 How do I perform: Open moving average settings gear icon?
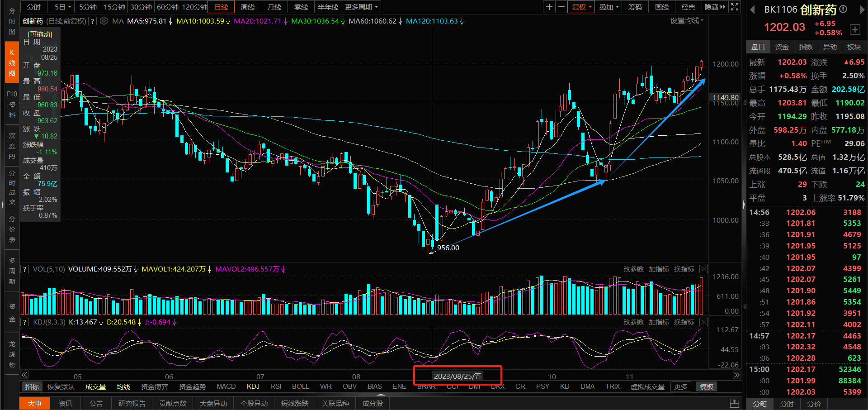coord(104,21)
